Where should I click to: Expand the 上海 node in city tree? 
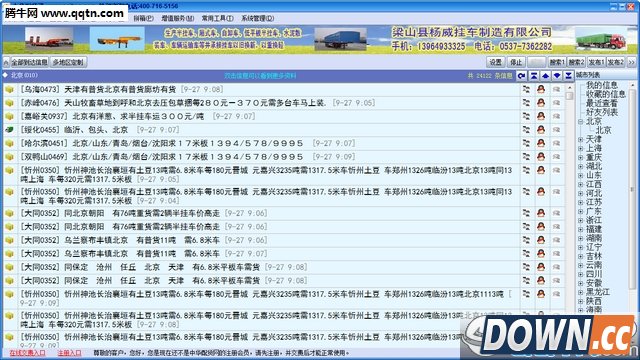point(580,149)
